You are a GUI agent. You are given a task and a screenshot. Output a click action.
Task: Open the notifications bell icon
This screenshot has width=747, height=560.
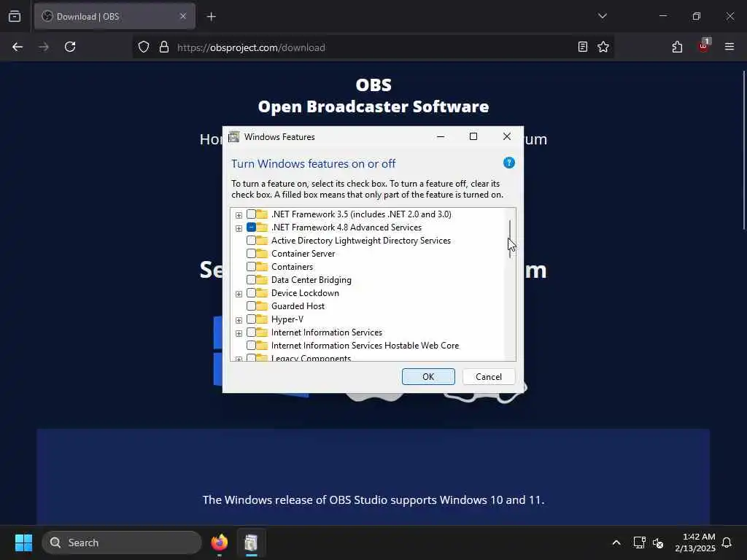tap(727, 542)
